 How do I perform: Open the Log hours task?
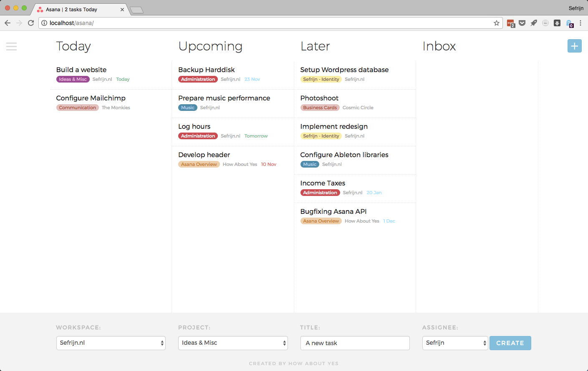point(194,126)
